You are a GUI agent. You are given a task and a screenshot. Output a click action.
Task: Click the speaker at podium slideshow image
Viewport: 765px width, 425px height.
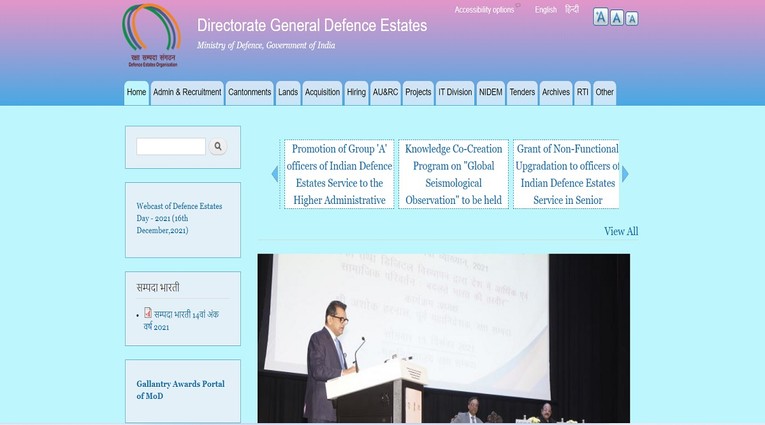point(443,338)
